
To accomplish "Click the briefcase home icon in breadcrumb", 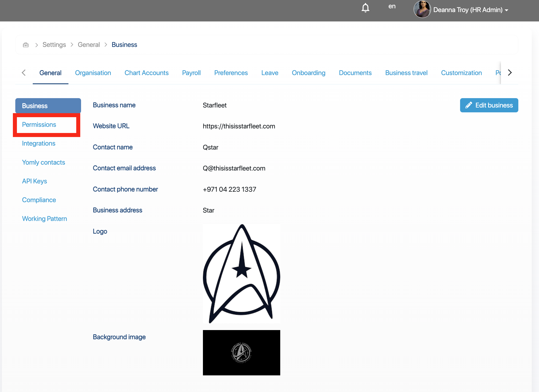I will point(26,45).
